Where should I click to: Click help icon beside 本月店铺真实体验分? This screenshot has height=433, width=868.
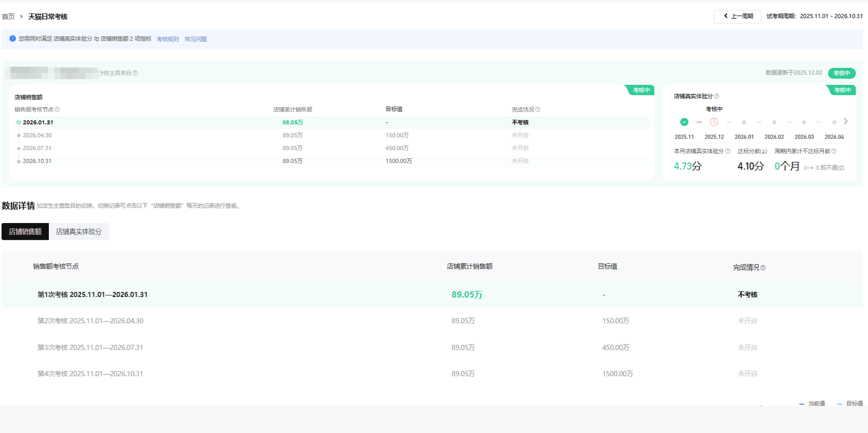click(728, 152)
